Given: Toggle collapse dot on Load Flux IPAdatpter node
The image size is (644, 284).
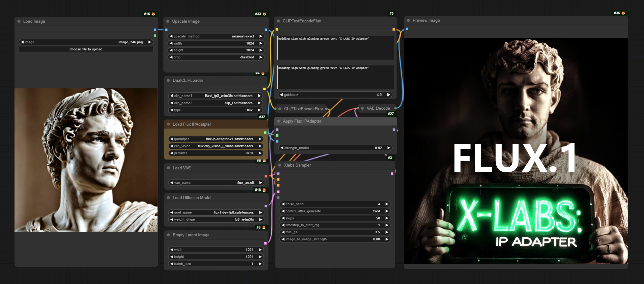Looking at the screenshot, I should click(168, 124).
